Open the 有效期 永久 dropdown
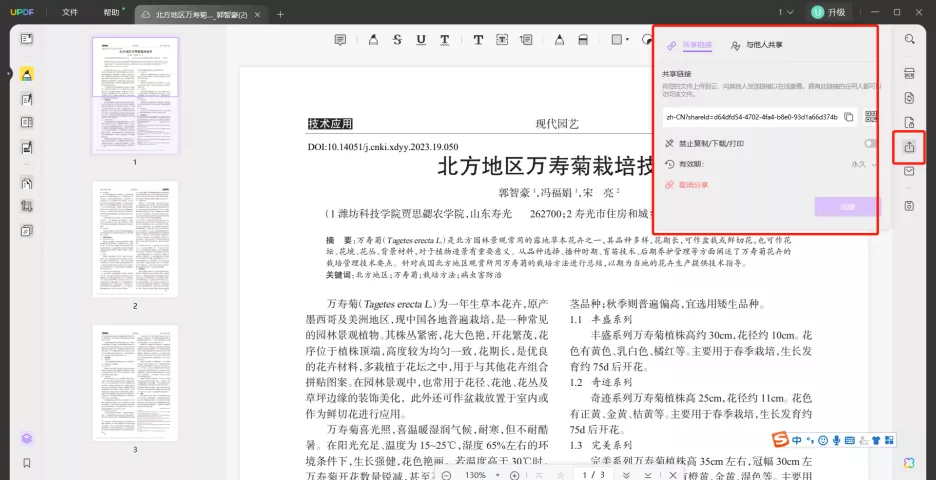Viewport: 936px width, 480px height. click(x=864, y=164)
